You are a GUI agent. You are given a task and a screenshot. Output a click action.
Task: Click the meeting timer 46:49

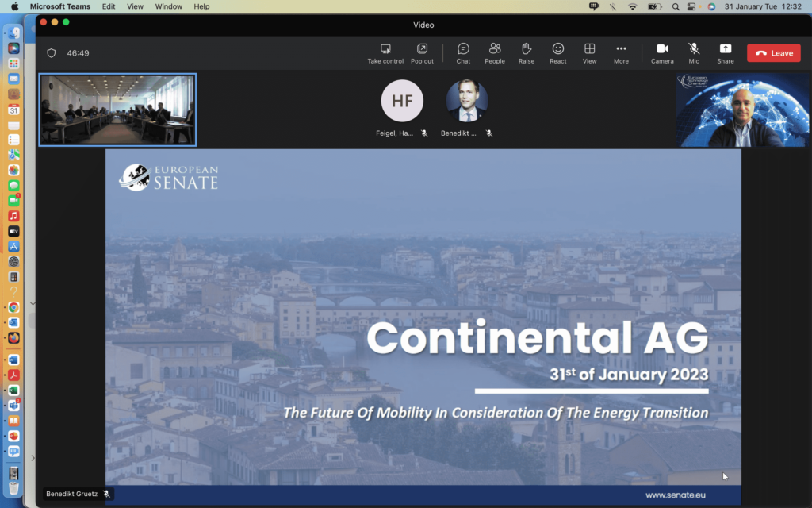[78, 53]
